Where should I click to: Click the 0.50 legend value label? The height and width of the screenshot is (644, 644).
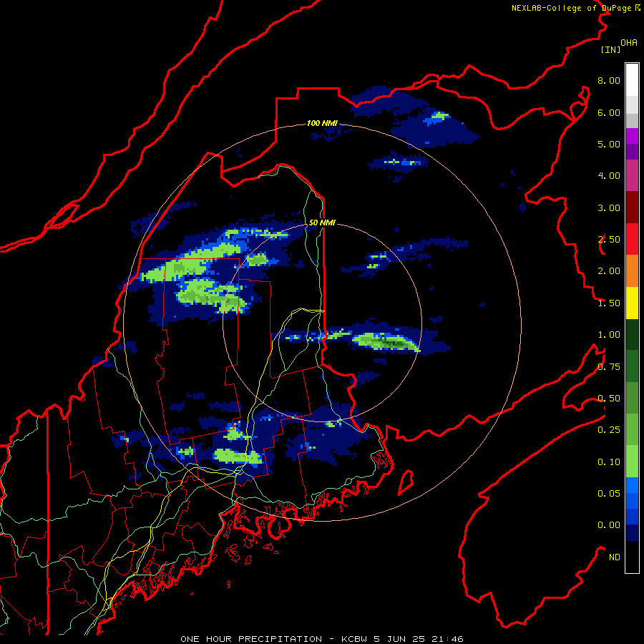point(609,399)
